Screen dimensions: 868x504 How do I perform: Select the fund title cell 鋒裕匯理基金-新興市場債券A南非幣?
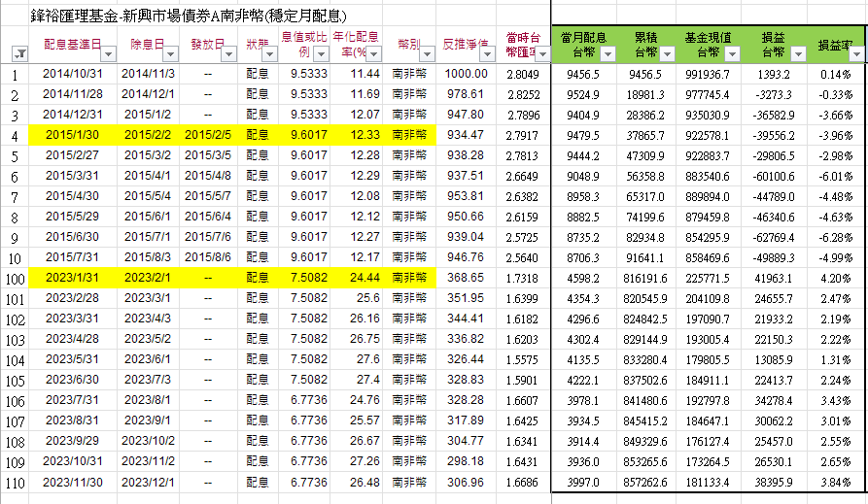189,17
